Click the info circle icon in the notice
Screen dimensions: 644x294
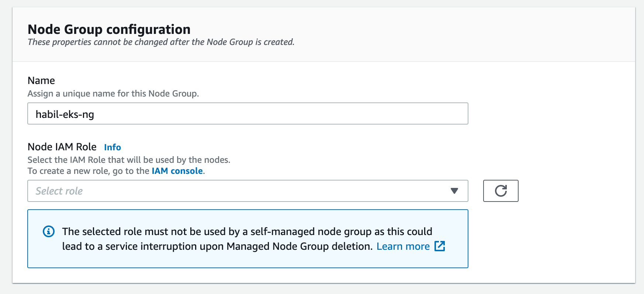click(49, 231)
